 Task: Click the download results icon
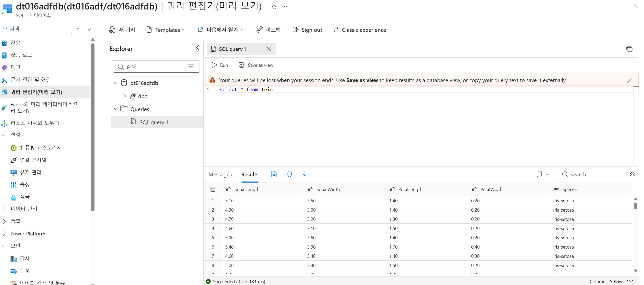coord(305,174)
